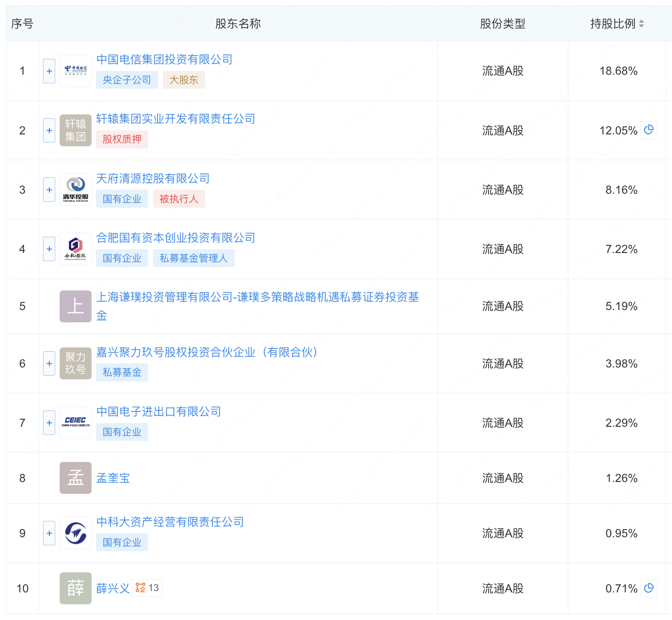Expand row for 轩辕集团实业开发有限责任公司
This screenshot has width=672, height=620.
[49, 130]
